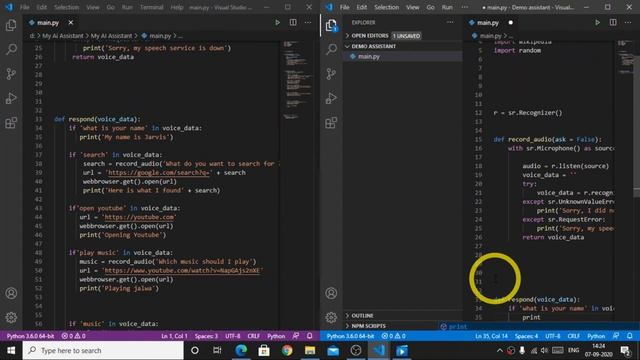Open File Explorer from taskbar
Screen dimensions: 640x360
[x=310, y=350]
